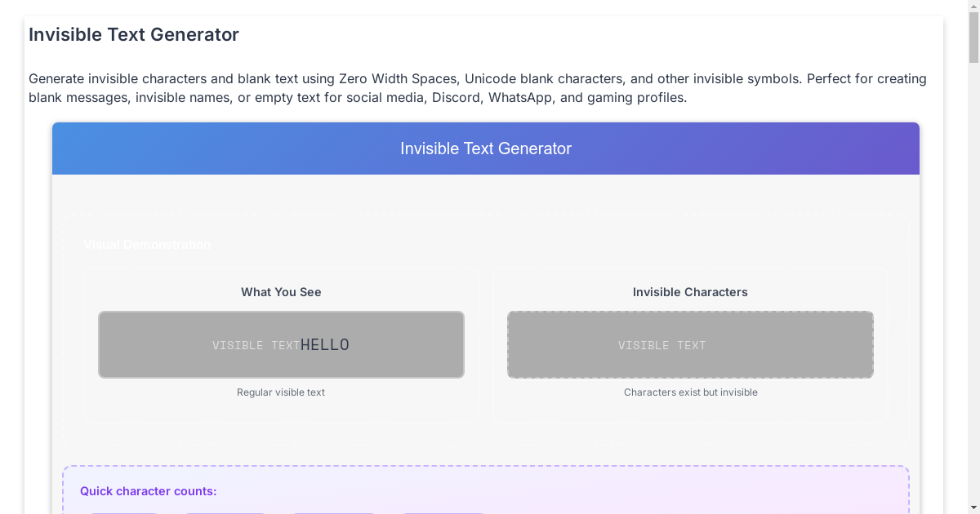Click the scrollbar up arrow
Image resolution: width=980 pixels, height=514 pixels.
pyautogui.click(x=974, y=4)
